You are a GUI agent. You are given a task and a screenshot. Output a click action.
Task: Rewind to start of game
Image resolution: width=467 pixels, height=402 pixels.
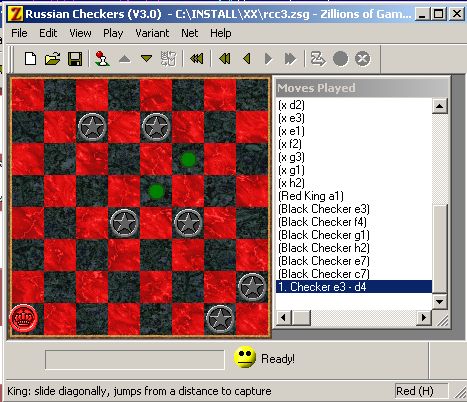[x=196, y=59]
